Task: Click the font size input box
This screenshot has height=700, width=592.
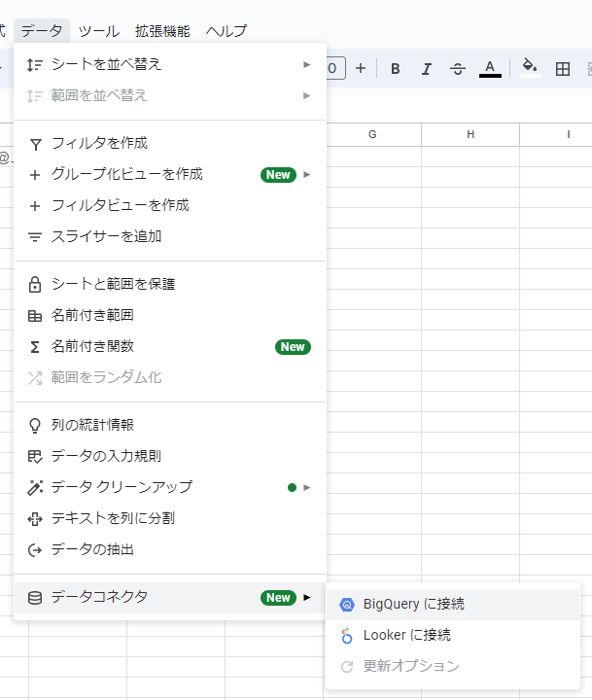Action: point(335,68)
